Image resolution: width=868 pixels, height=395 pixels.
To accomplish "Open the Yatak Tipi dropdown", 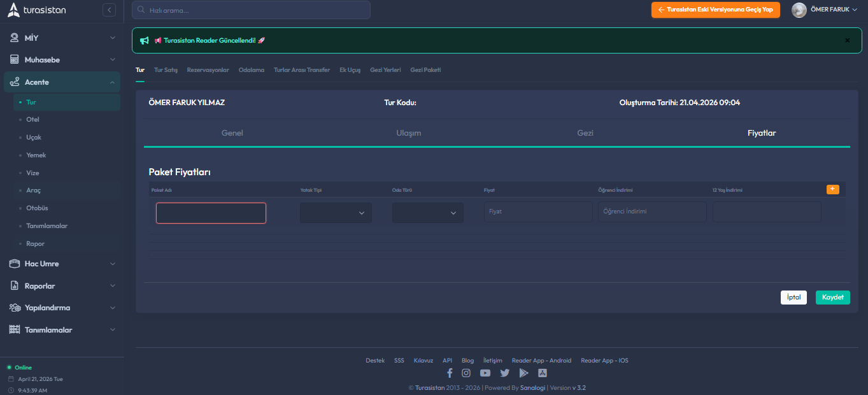I will 336,213.
